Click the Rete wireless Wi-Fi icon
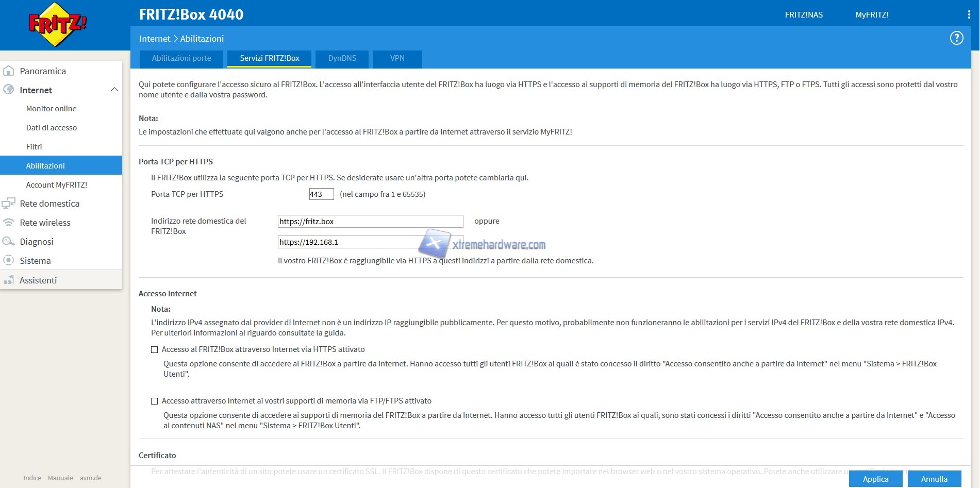This screenshot has width=980, height=488. [9, 223]
